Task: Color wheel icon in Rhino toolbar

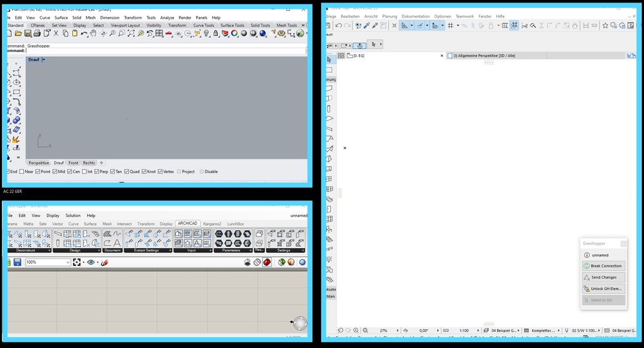Action: (235, 34)
